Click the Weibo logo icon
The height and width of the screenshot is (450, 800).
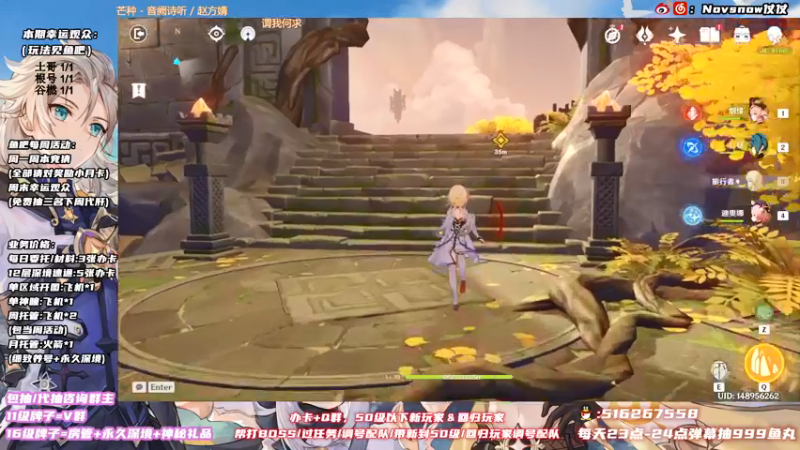tap(663, 9)
